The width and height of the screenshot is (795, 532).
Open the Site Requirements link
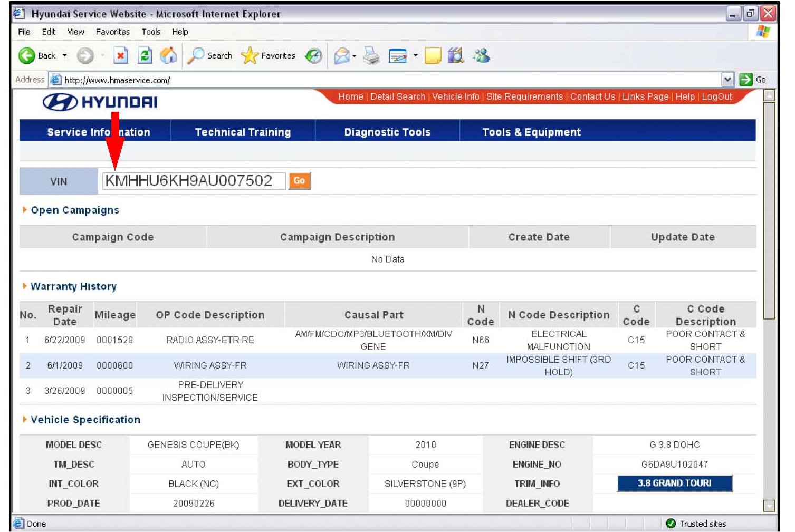524,96
